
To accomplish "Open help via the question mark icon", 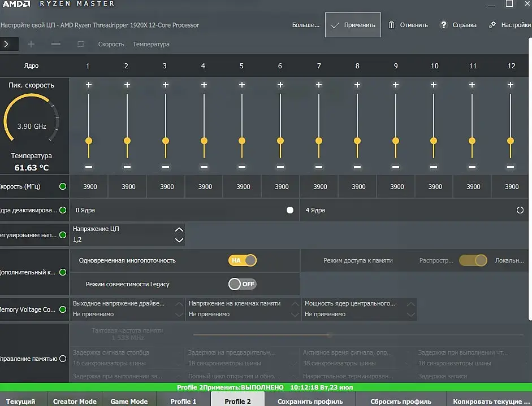I will pyautogui.click(x=443, y=25).
